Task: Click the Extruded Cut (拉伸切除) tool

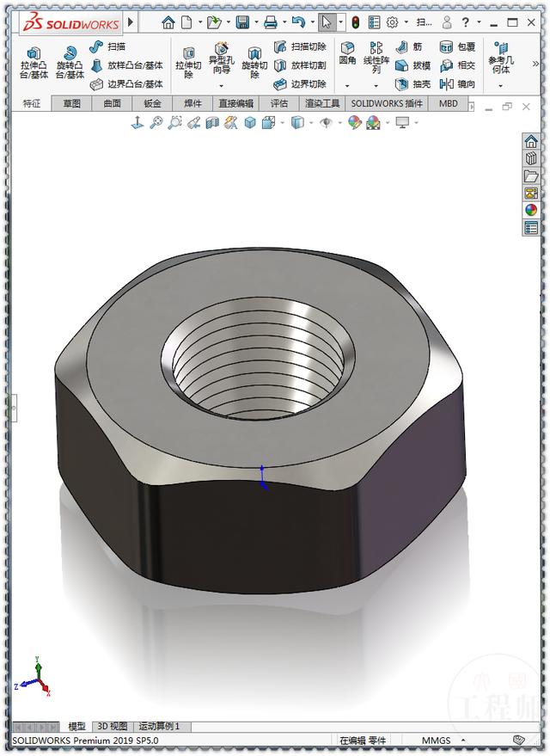Action: pyautogui.click(x=188, y=63)
